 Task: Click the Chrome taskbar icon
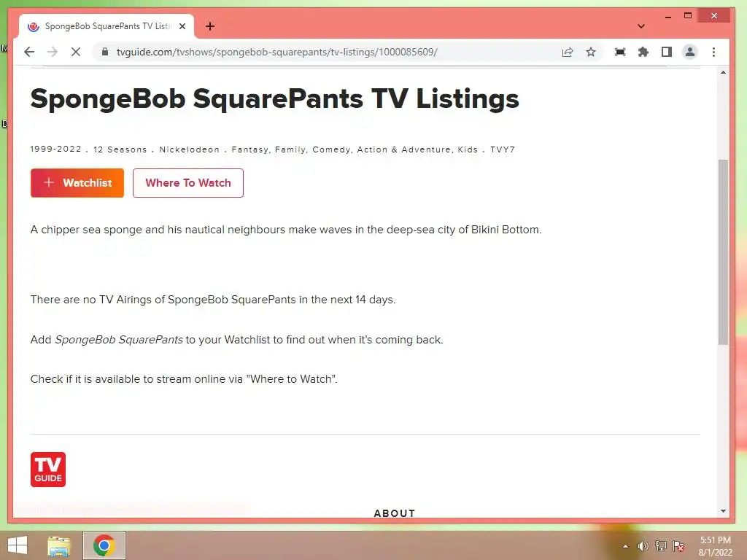[x=104, y=545]
